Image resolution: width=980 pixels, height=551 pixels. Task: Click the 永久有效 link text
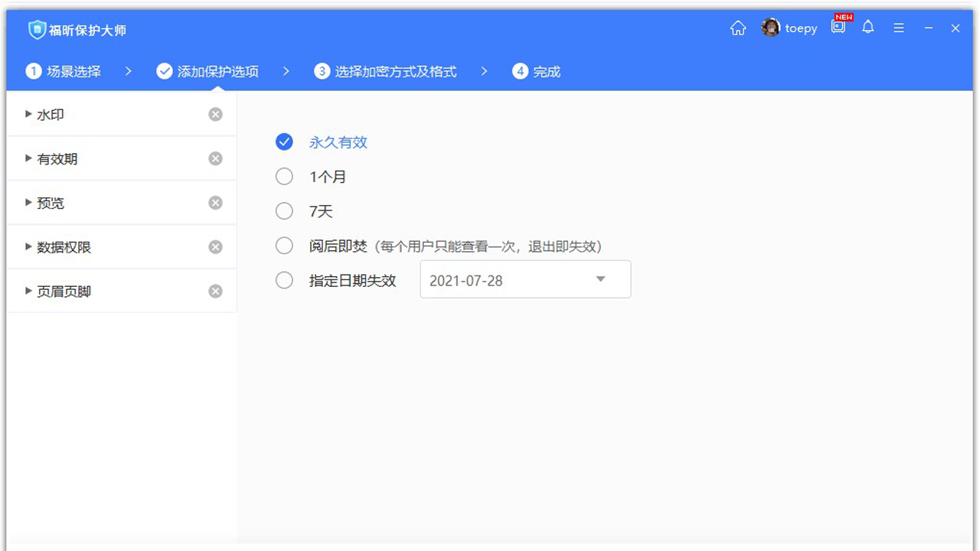point(338,142)
